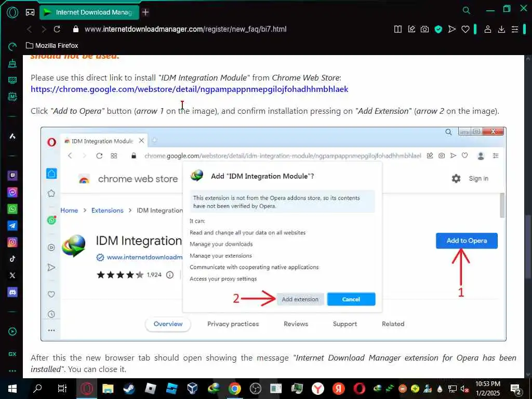Click the sidebar chip icon labeled M
The height and width of the screenshot is (399, 532).
tap(12, 97)
